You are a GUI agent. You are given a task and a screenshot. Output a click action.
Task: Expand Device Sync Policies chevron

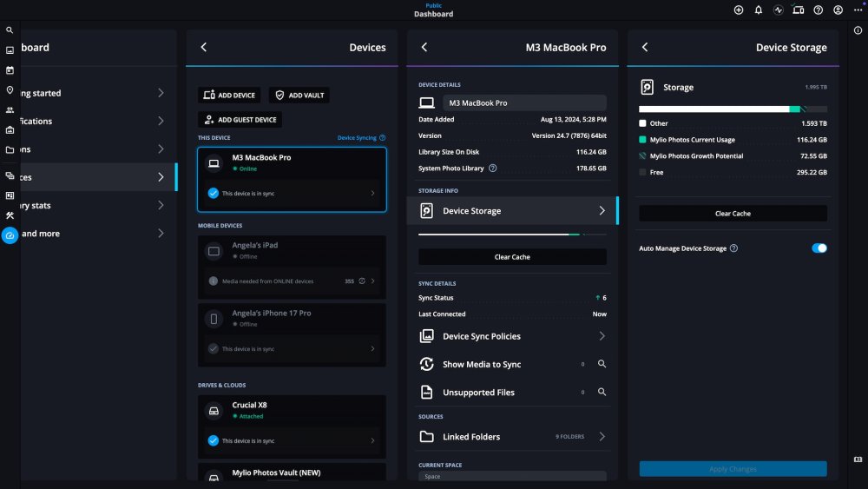coord(602,336)
